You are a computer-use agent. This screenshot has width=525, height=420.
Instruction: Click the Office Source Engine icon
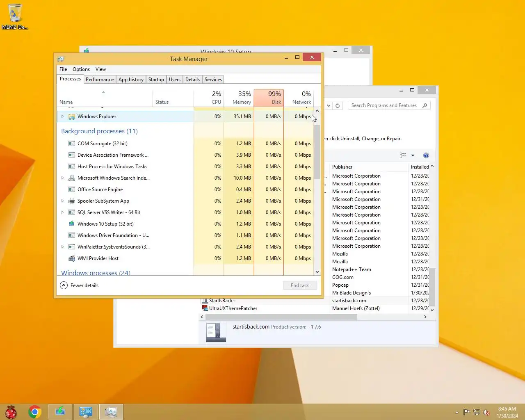[72, 189]
